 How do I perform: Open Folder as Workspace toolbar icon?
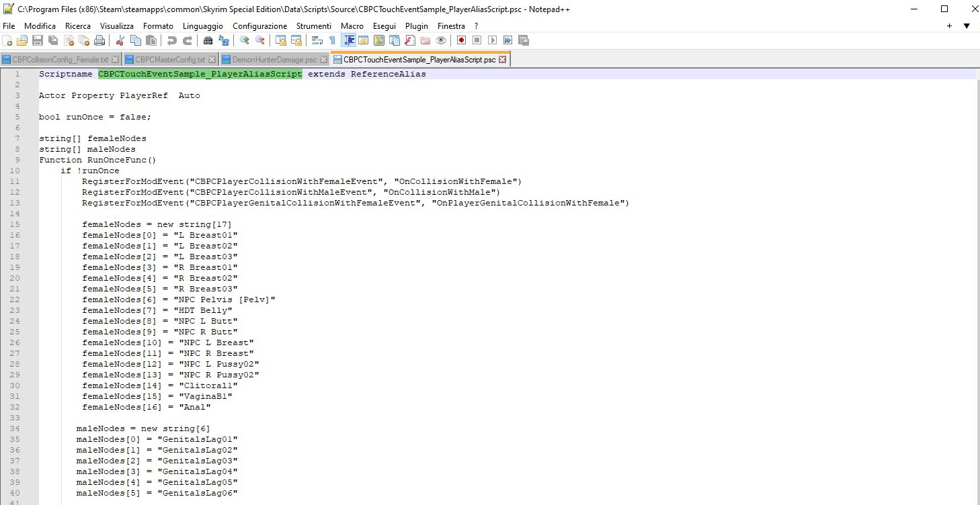[425, 40]
